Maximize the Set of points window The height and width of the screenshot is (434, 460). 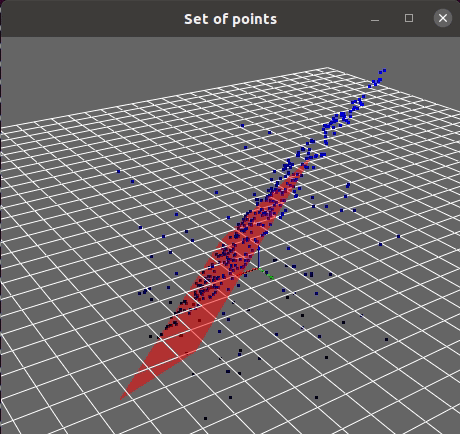pyautogui.click(x=409, y=18)
